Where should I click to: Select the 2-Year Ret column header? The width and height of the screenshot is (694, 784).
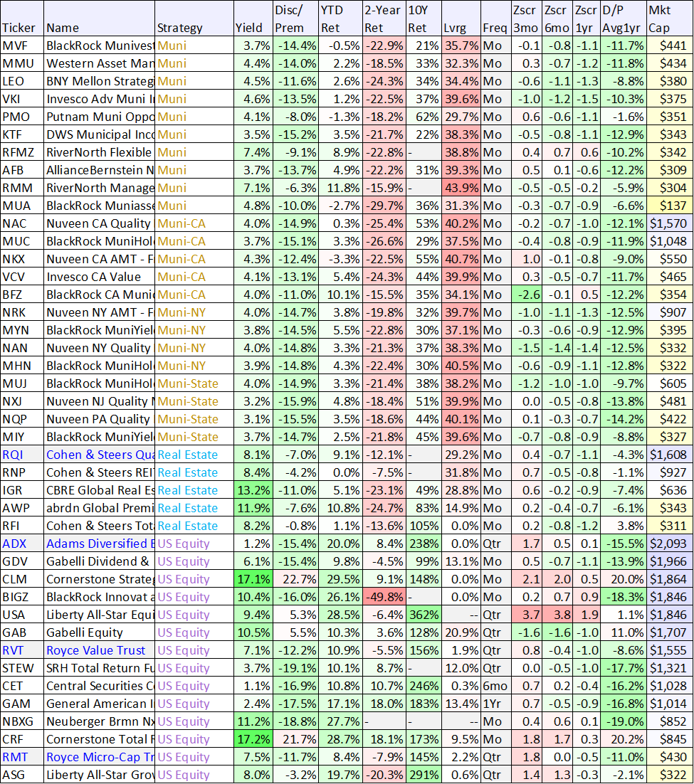[384, 18]
